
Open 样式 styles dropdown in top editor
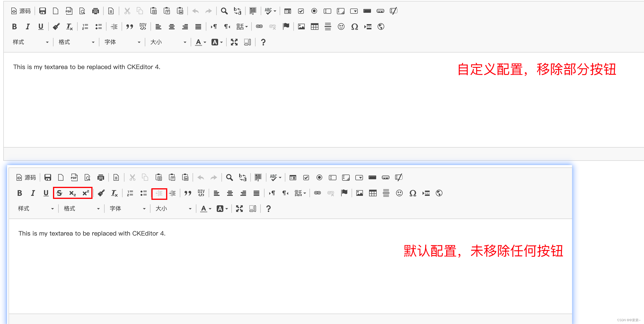coord(30,42)
